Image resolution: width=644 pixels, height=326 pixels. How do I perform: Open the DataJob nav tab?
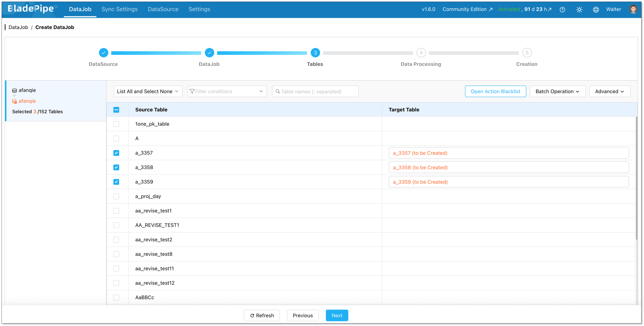click(80, 9)
